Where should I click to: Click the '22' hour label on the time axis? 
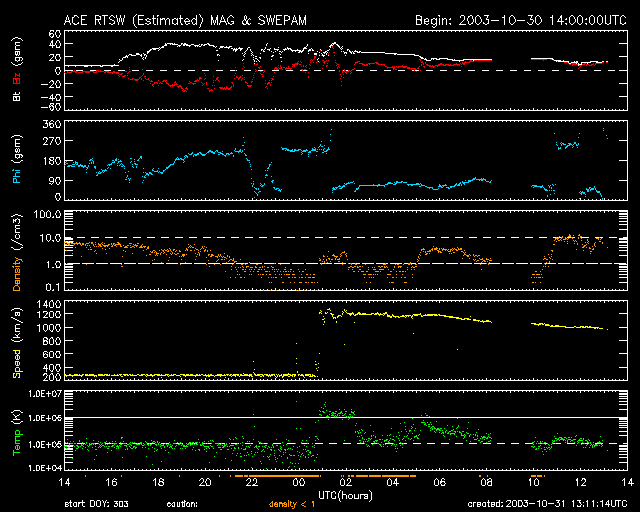tap(252, 483)
